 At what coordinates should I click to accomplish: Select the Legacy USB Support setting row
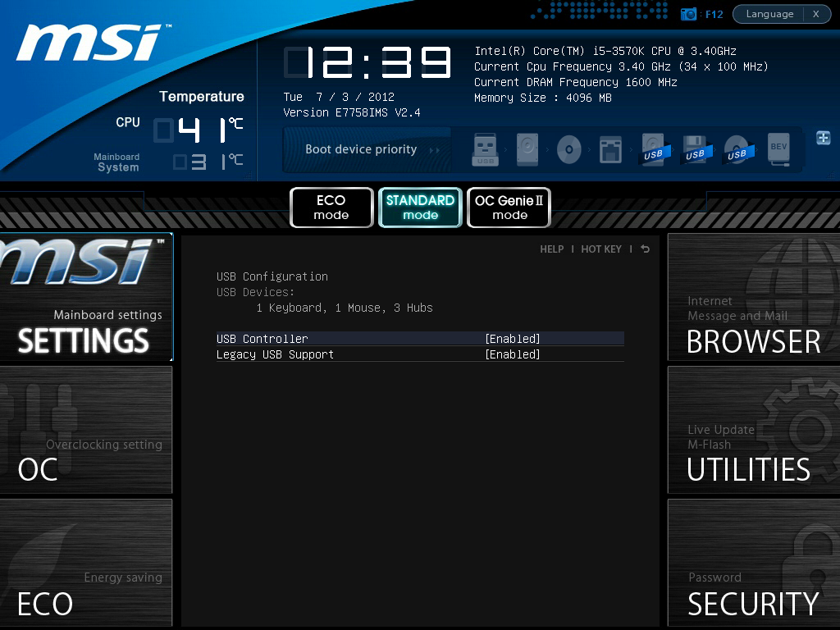[420, 354]
